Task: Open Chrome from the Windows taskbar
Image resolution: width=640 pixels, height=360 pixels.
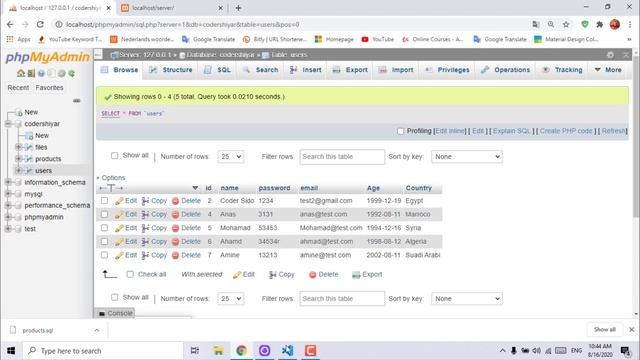Action: (241, 350)
